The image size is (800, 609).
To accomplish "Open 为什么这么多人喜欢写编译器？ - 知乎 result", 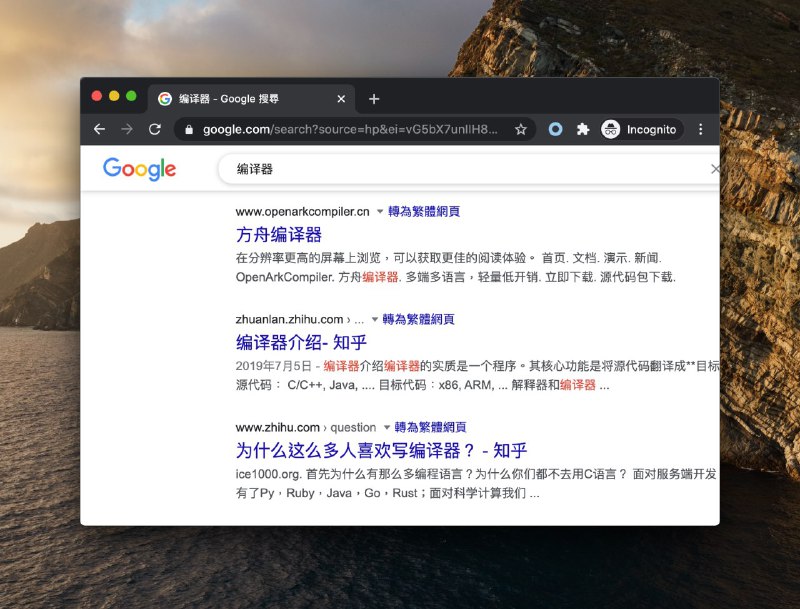I will click(381, 450).
